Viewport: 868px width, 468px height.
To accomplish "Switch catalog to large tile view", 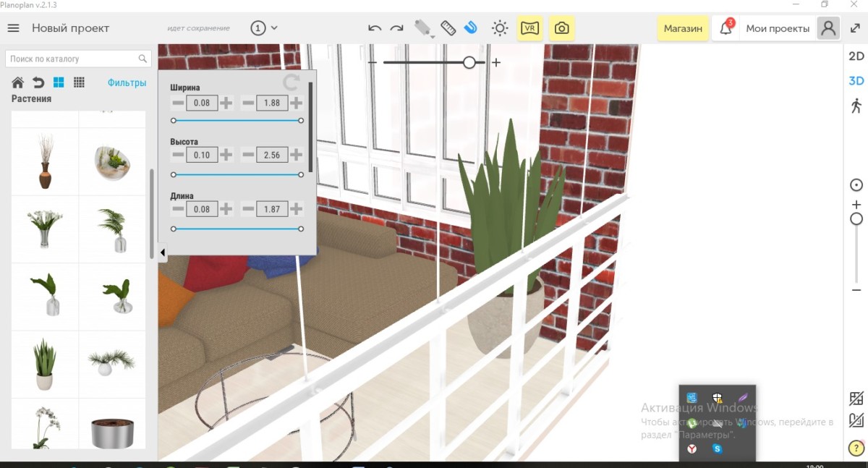I will tap(59, 82).
